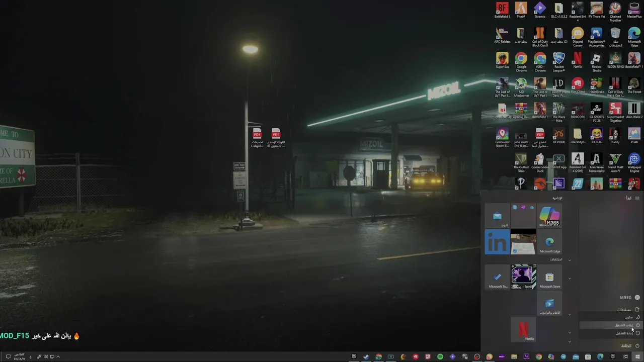Open the Recycle Bin on the desktop
The width and height of the screenshot is (644, 362).
[x=615, y=37]
